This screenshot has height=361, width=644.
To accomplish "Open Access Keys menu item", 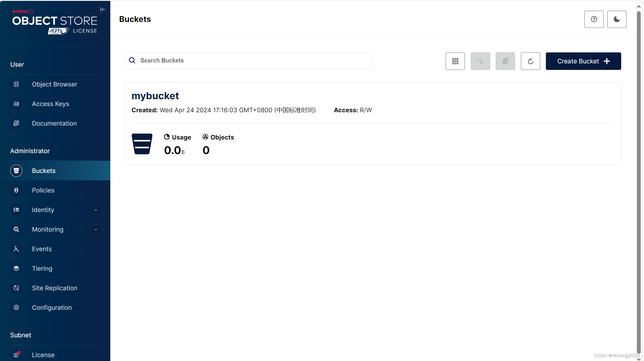I will (x=50, y=104).
